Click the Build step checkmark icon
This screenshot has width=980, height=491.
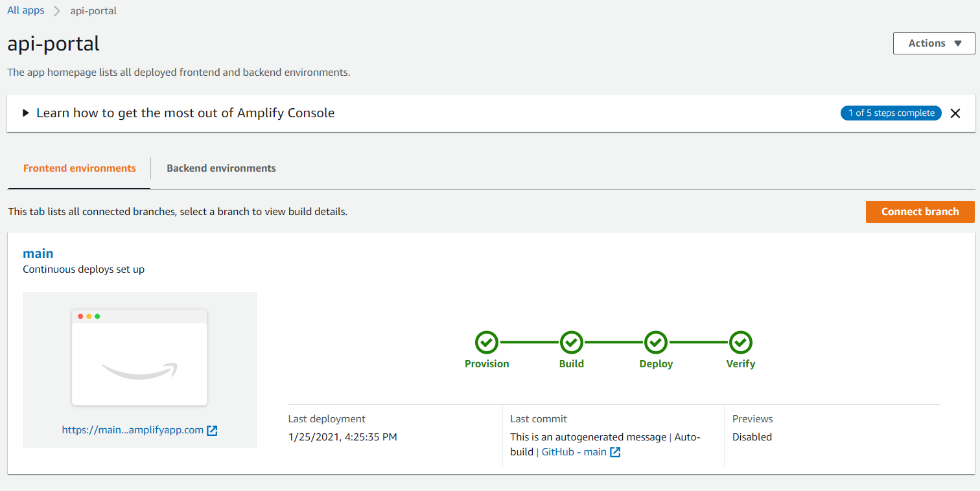pos(571,342)
